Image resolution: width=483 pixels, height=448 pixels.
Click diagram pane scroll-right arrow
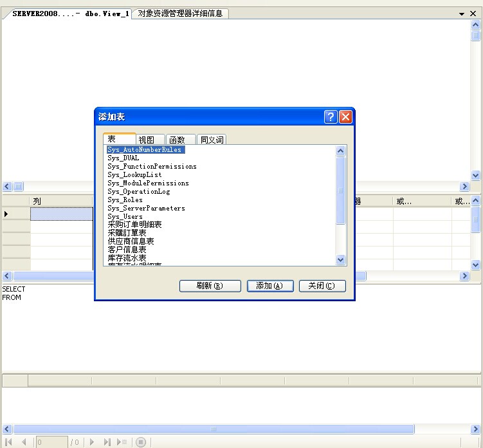pyautogui.click(x=464, y=186)
